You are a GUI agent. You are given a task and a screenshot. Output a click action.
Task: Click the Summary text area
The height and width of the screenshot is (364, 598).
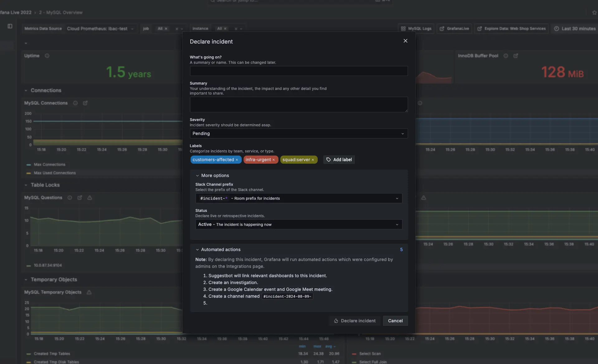click(299, 105)
